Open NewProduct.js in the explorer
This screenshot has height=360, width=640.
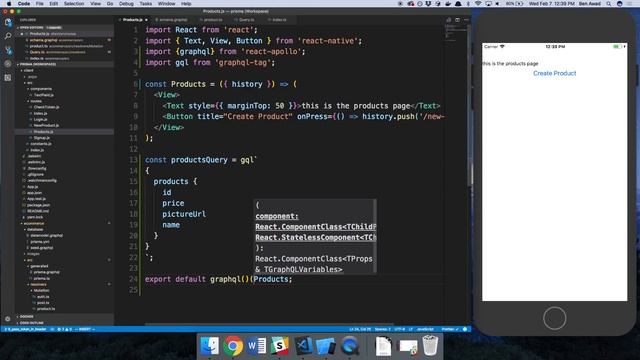pos(46,126)
